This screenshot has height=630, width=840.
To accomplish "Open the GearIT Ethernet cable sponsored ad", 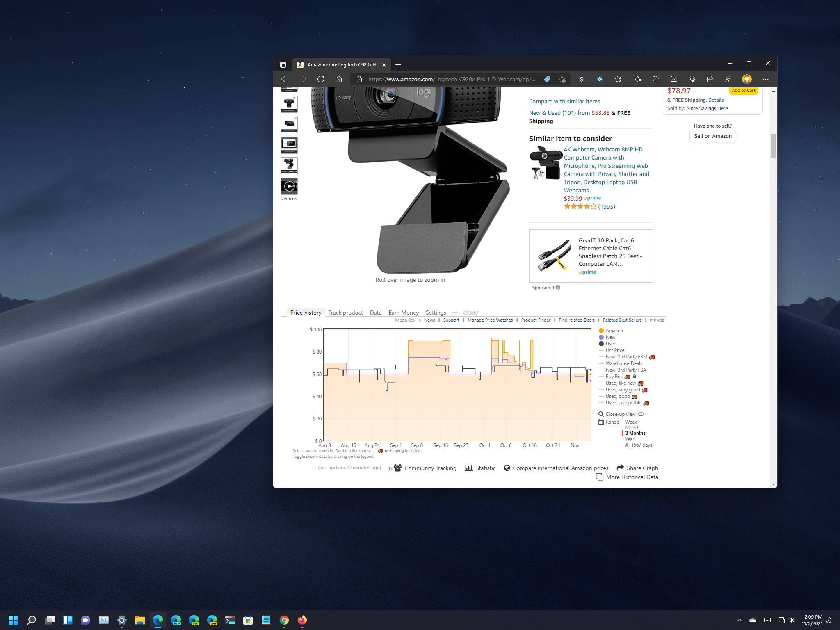I will [590, 256].
